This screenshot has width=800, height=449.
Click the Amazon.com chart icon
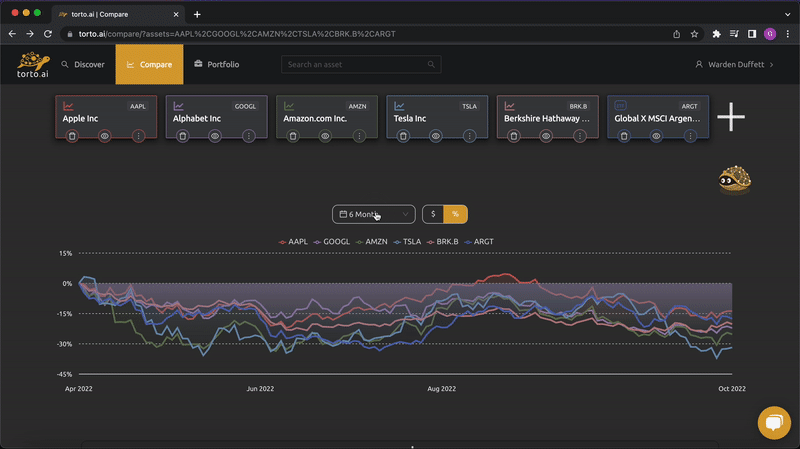289,106
